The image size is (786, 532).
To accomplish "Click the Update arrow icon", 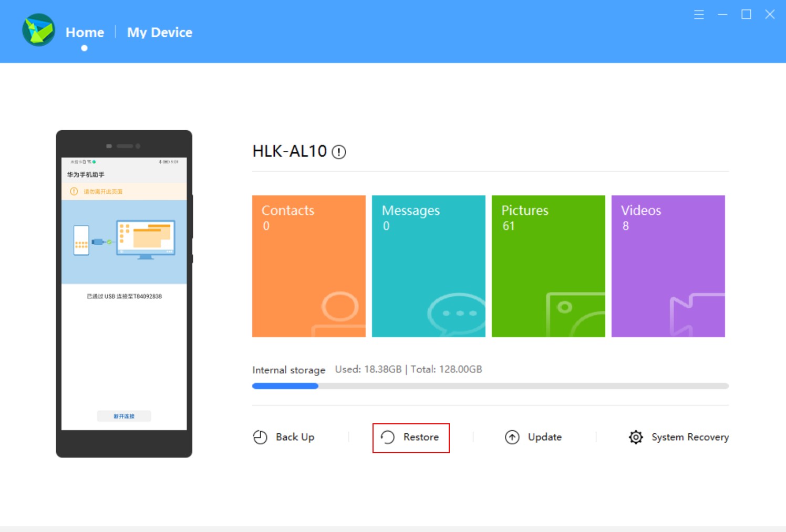I will pyautogui.click(x=511, y=437).
